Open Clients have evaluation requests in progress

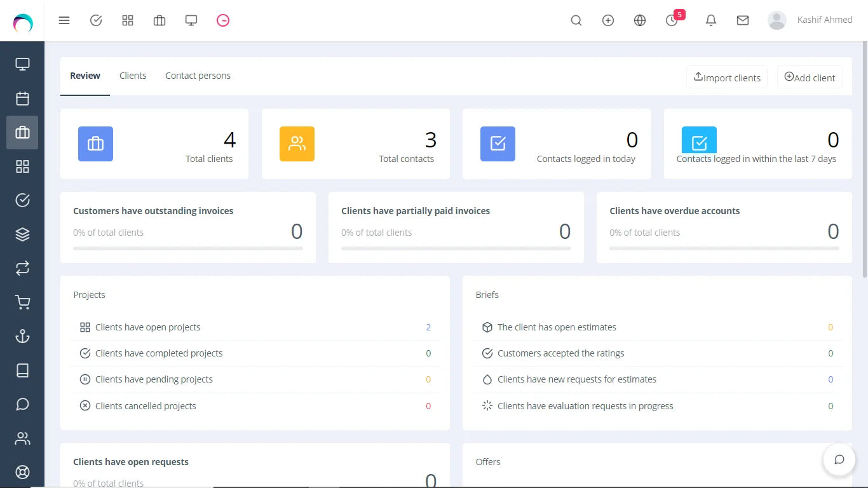tap(657, 406)
